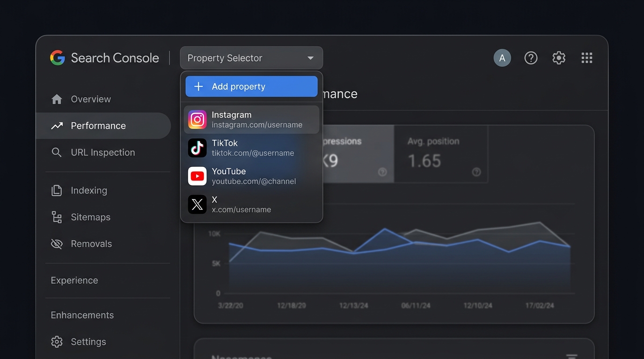Click the Indexing pages icon
The image size is (644, 359).
pos(57,190)
